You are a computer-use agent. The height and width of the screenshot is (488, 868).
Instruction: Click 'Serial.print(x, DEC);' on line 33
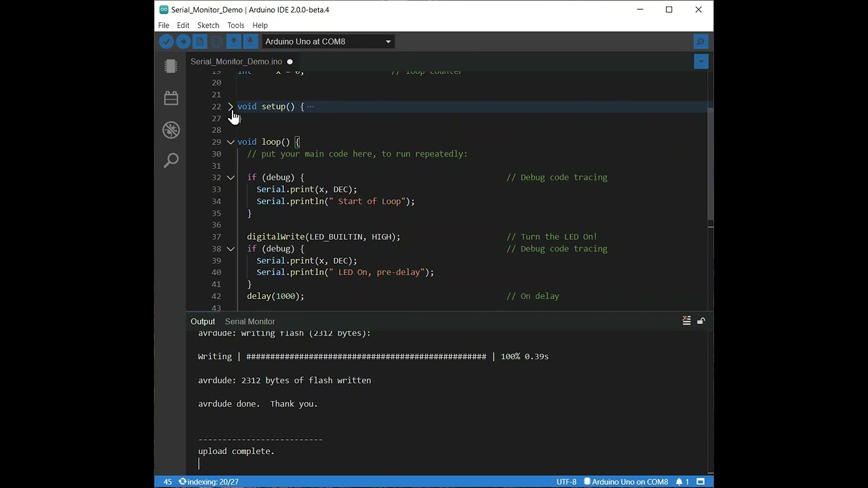pos(307,189)
